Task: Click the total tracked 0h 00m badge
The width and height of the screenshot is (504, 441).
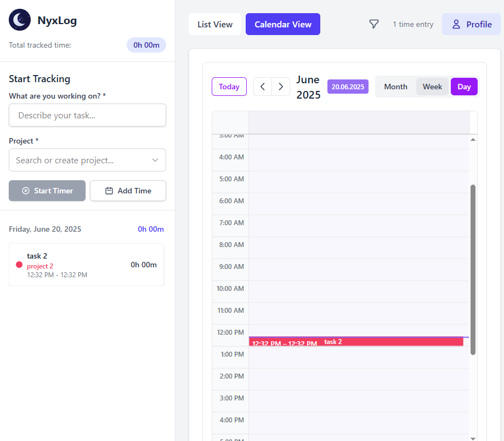Action: 146,45
